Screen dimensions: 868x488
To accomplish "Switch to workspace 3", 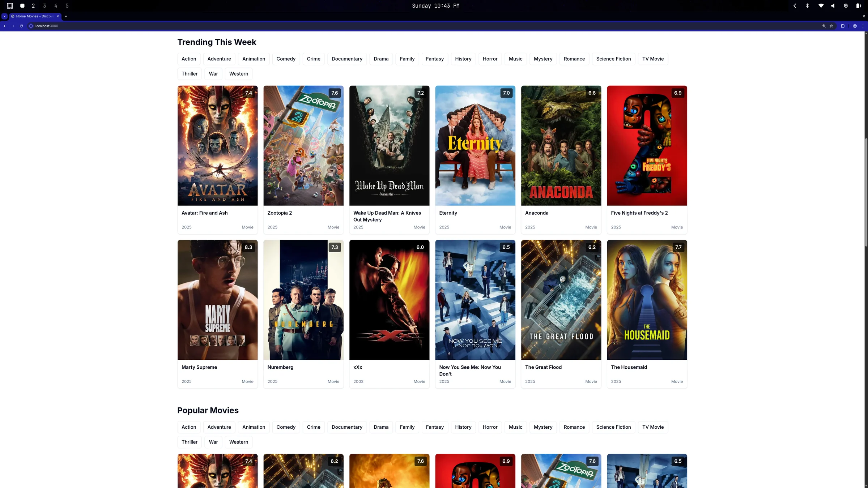I will (x=44, y=6).
